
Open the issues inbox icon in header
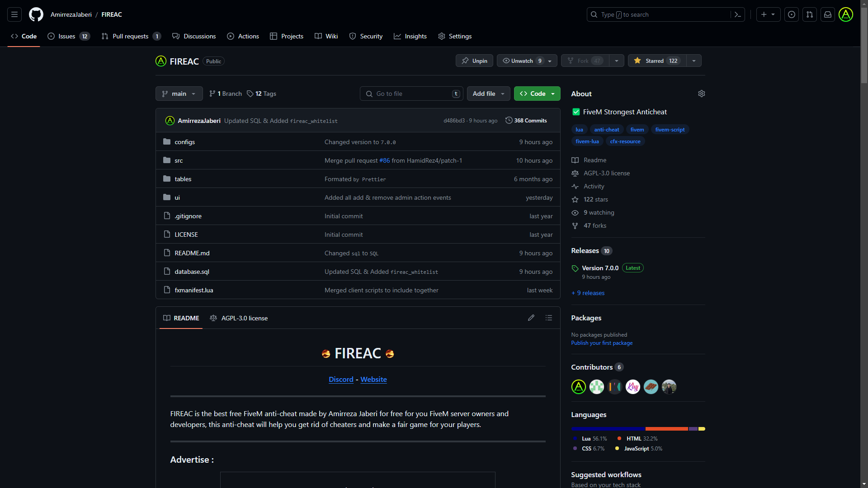[x=792, y=14]
